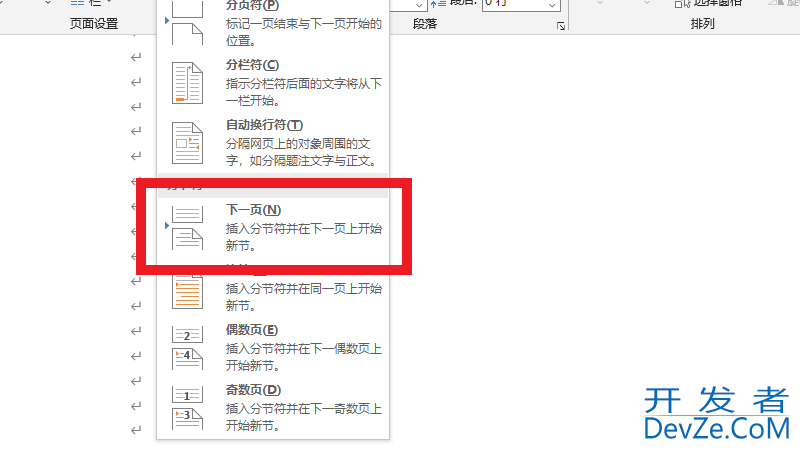The width and height of the screenshot is (800, 450).
Task: Choose the 偶数页(E) section break
Action: 273,348
